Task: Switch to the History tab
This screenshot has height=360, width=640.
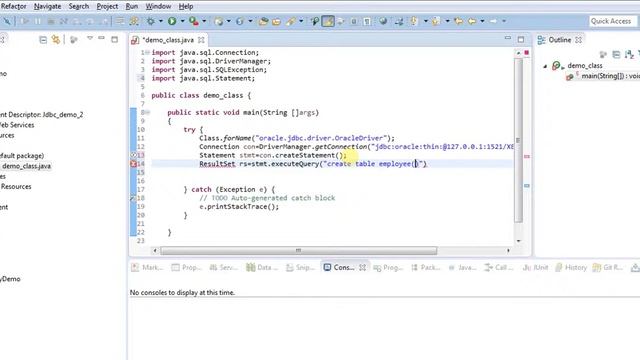Action: click(571, 268)
